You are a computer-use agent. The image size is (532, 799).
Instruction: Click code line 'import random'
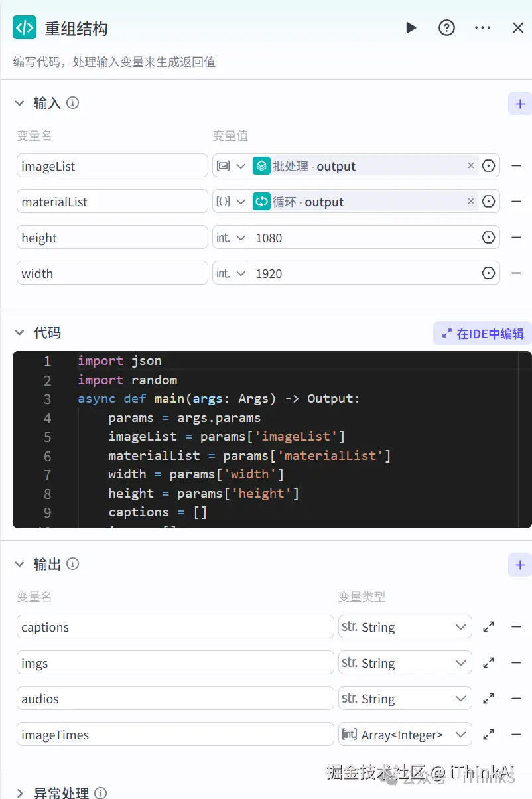[x=127, y=380]
